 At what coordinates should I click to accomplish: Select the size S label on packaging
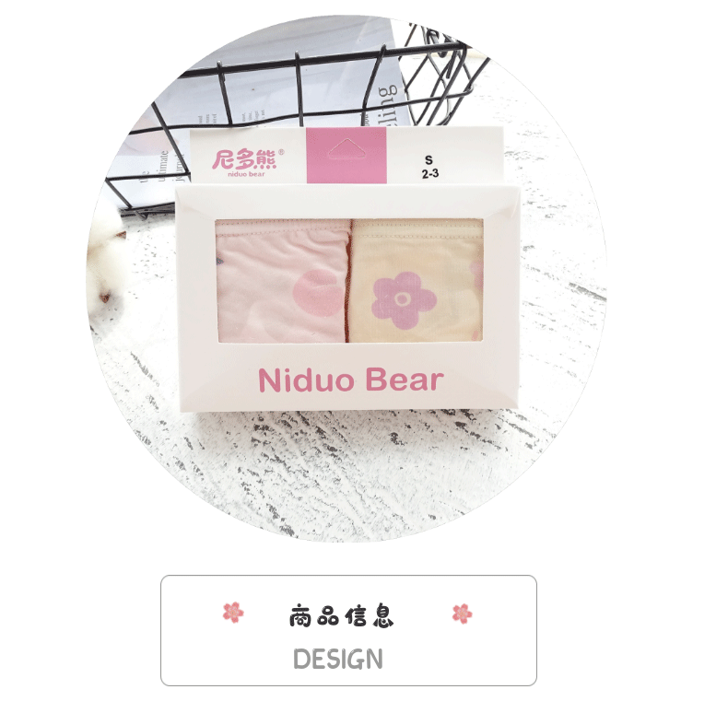point(429,160)
